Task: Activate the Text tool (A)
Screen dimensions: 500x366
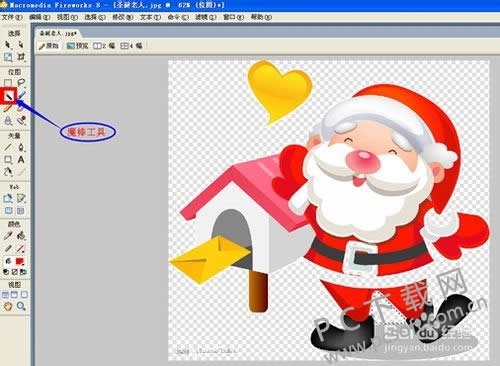Action: (x=21, y=160)
